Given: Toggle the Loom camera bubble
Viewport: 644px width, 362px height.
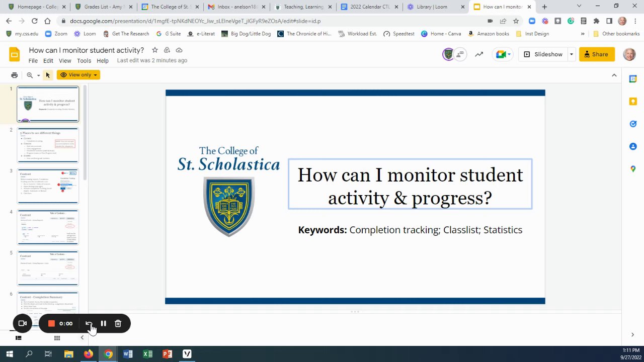Looking at the screenshot, I should coord(22,323).
